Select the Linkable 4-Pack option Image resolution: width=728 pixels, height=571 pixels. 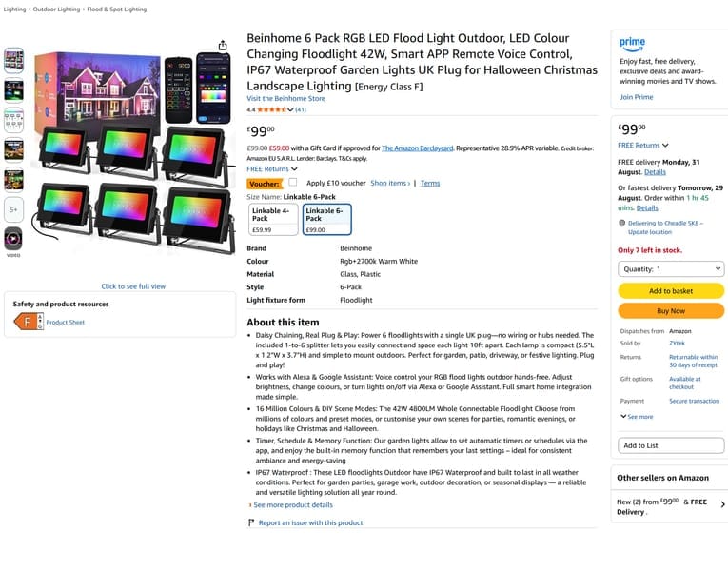click(x=273, y=219)
